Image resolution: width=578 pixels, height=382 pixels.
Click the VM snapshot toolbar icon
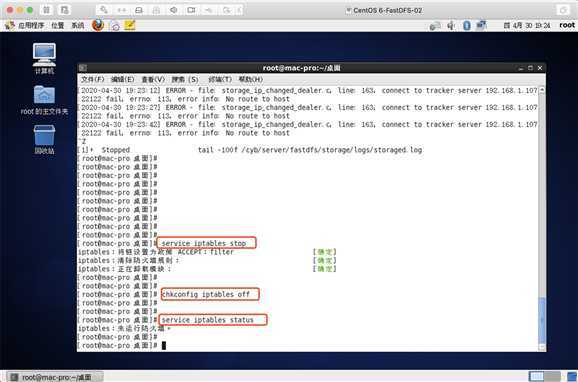tap(65, 10)
